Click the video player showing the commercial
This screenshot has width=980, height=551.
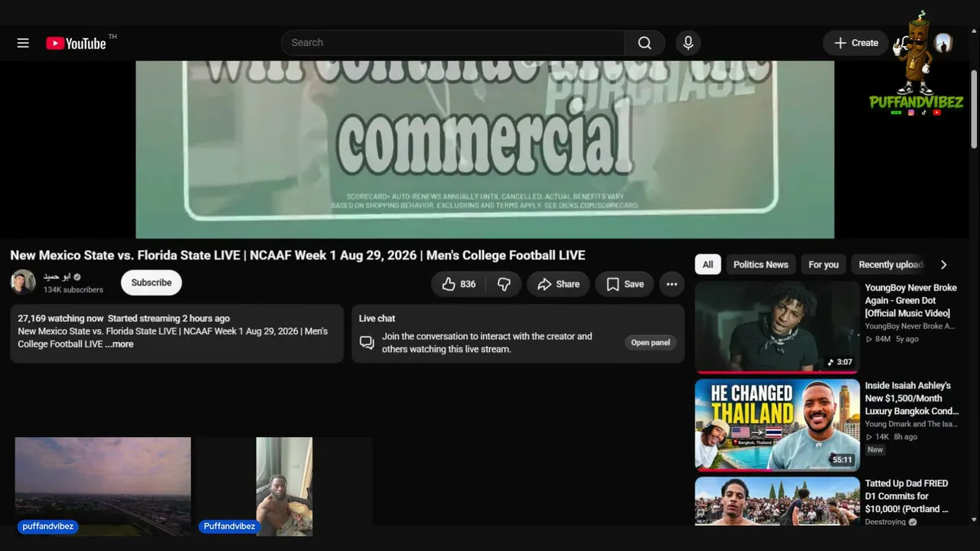485,149
